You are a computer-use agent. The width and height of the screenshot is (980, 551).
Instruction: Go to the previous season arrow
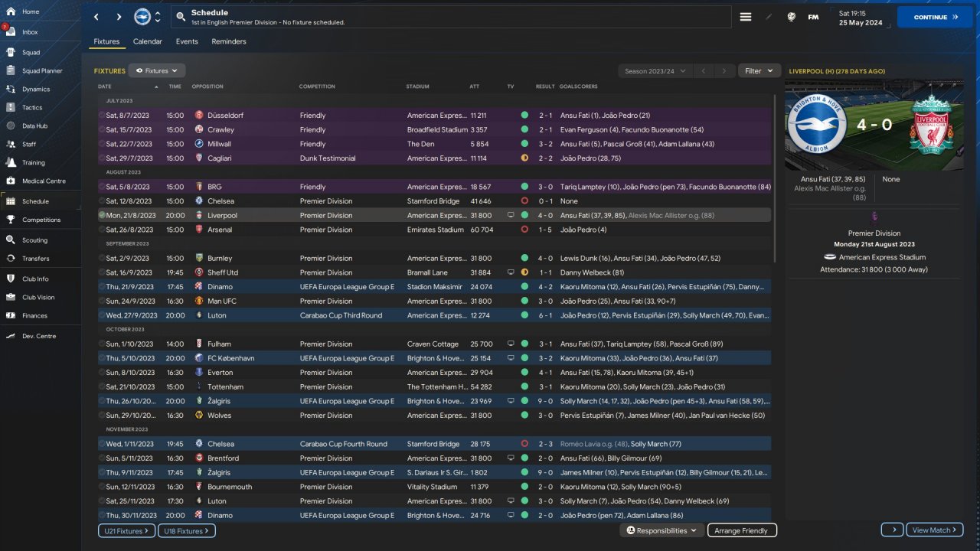point(703,70)
